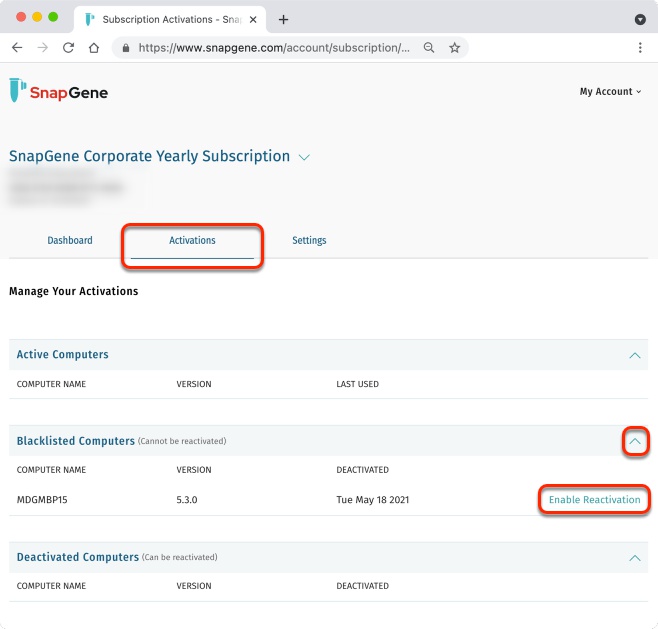Switch to the Settings tab
The height and width of the screenshot is (629, 658).
pyautogui.click(x=309, y=240)
